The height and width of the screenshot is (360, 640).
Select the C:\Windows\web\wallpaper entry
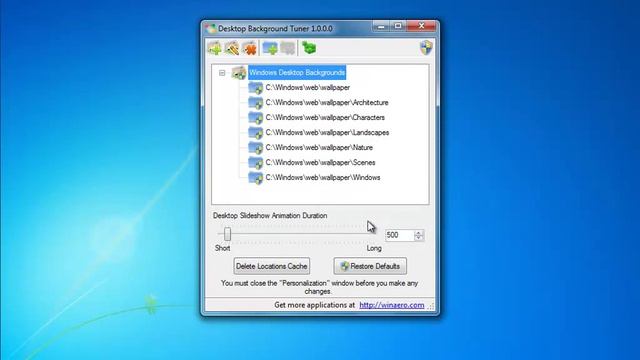pyautogui.click(x=308, y=87)
